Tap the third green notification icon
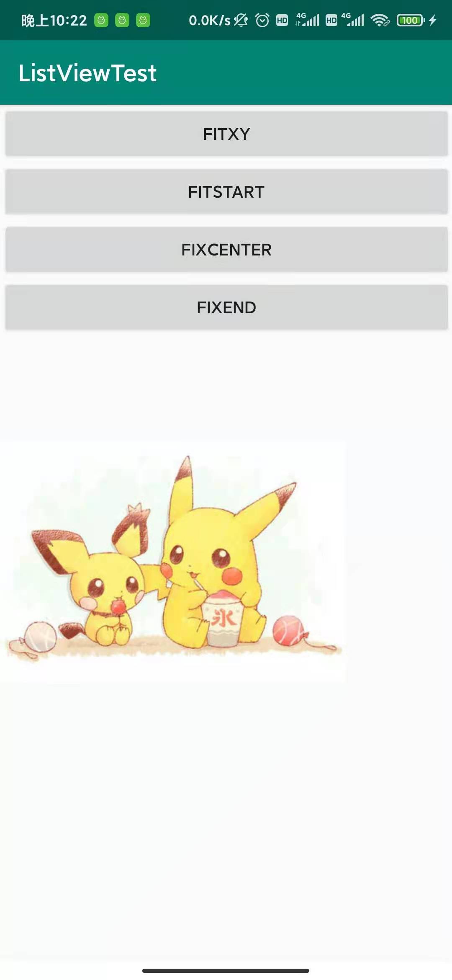Image resolution: width=452 pixels, height=980 pixels. tap(143, 20)
